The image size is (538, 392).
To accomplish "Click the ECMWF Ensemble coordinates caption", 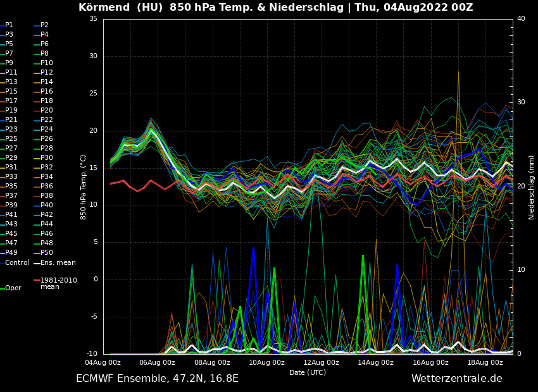I will [157, 379].
